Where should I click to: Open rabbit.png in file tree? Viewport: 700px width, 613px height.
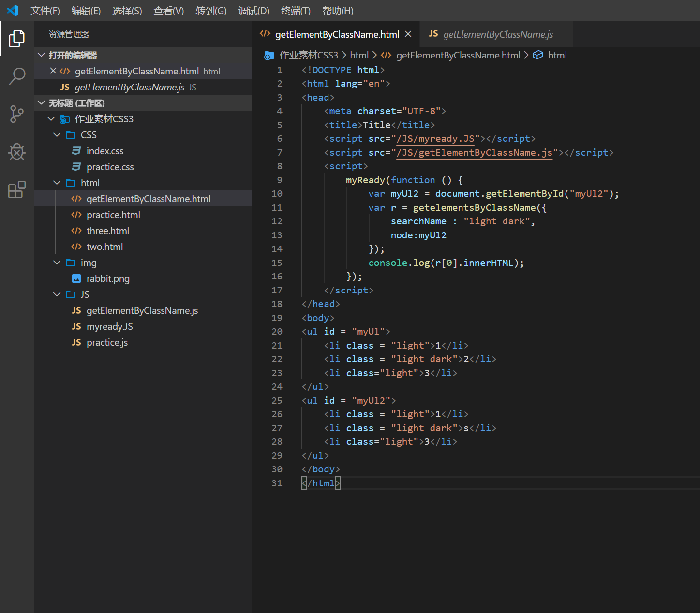click(143, 278)
